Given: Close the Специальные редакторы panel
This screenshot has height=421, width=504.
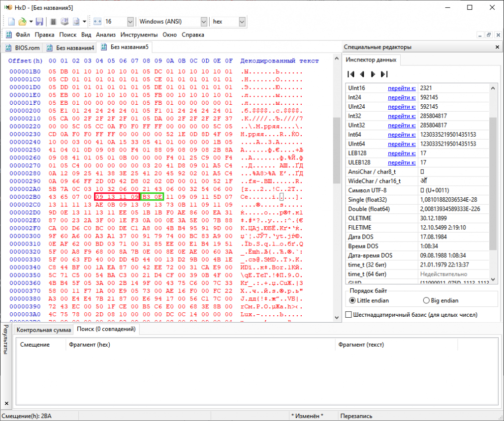Looking at the screenshot, I should pos(497,47).
